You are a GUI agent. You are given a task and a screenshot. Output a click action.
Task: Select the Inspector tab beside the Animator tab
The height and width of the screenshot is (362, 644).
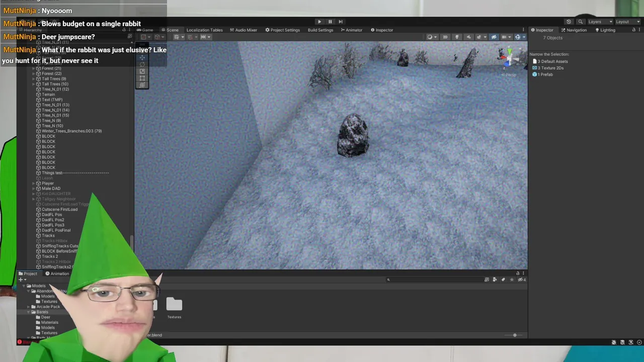pyautogui.click(x=382, y=30)
